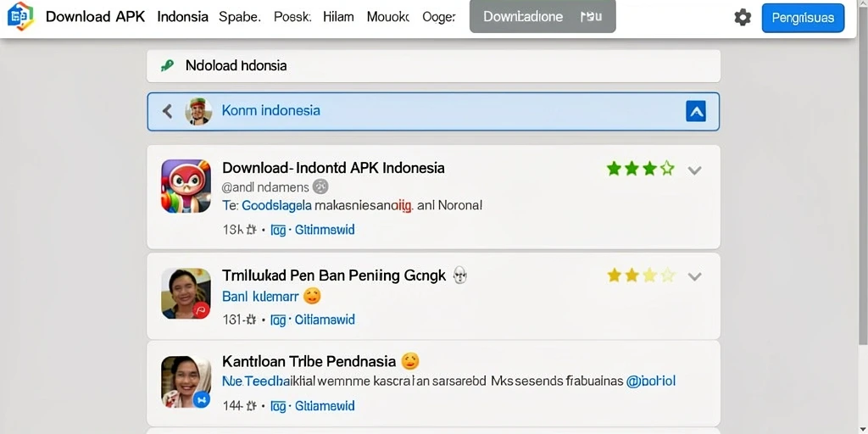Open the Mouokc menu item

point(388,17)
